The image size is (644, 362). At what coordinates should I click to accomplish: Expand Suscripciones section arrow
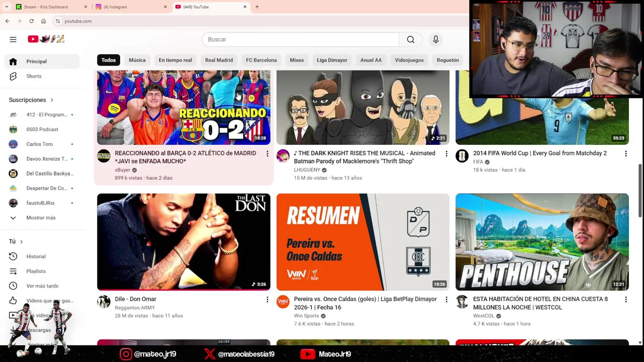(x=51, y=100)
